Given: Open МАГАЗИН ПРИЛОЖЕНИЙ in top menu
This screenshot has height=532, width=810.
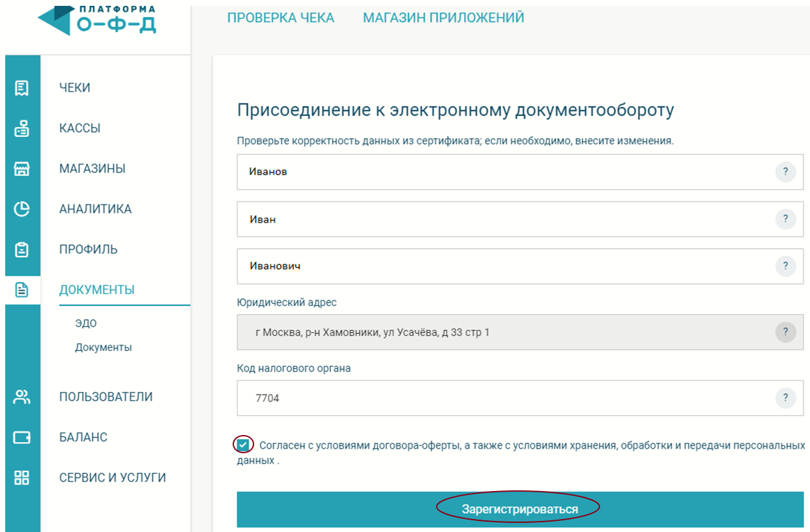Looking at the screenshot, I should (443, 18).
